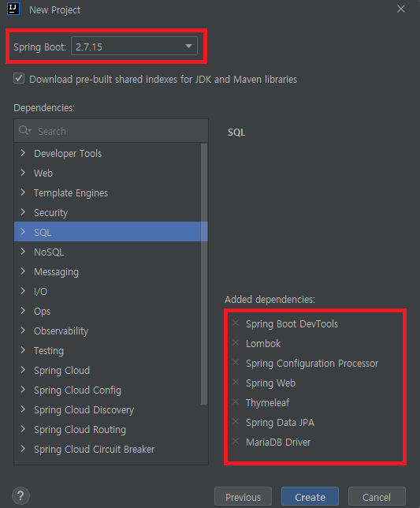Click the Spring Configuration Processor text
Viewport: 420px width, 508px height.
[x=312, y=363]
